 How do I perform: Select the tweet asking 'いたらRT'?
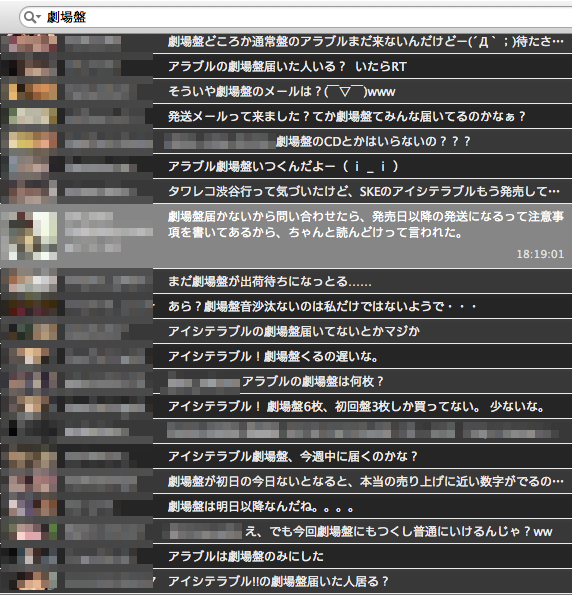click(286, 66)
